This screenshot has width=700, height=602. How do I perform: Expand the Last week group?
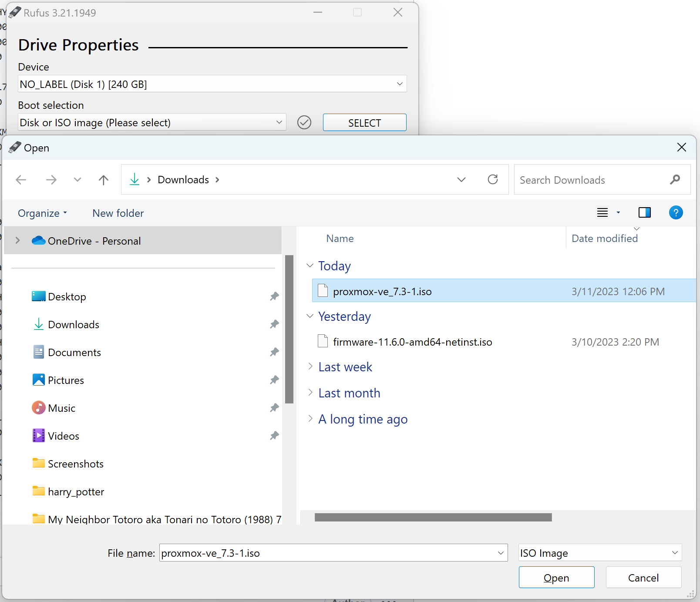(310, 367)
